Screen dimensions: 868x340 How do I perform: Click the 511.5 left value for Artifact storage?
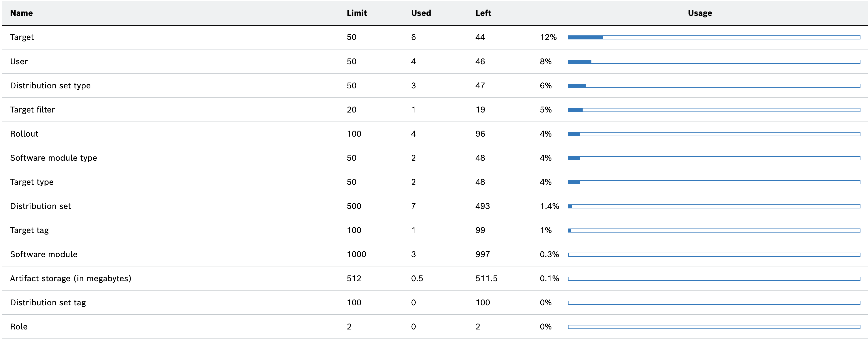(x=486, y=278)
